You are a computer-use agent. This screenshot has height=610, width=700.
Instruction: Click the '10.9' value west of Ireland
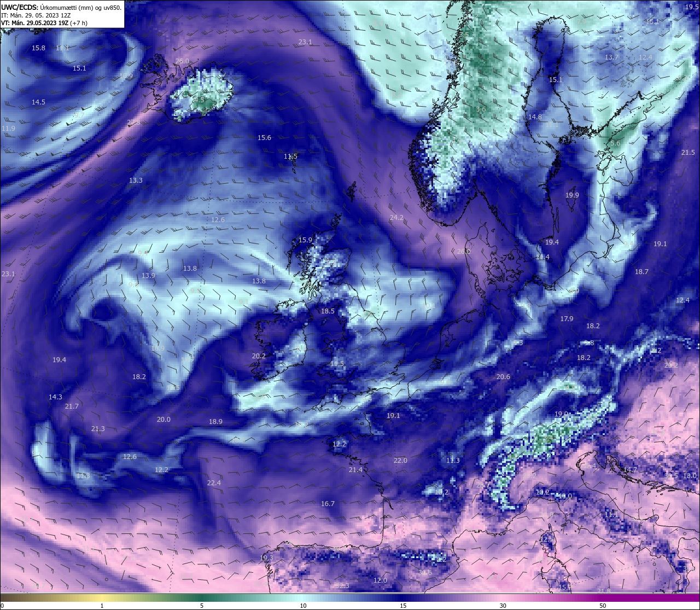pyautogui.click(x=157, y=348)
